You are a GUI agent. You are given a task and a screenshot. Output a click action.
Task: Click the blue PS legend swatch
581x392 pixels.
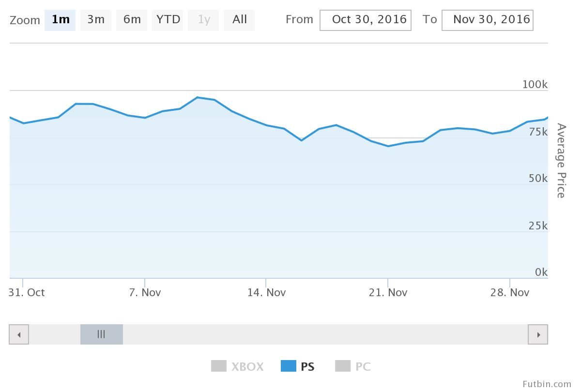click(x=289, y=366)
